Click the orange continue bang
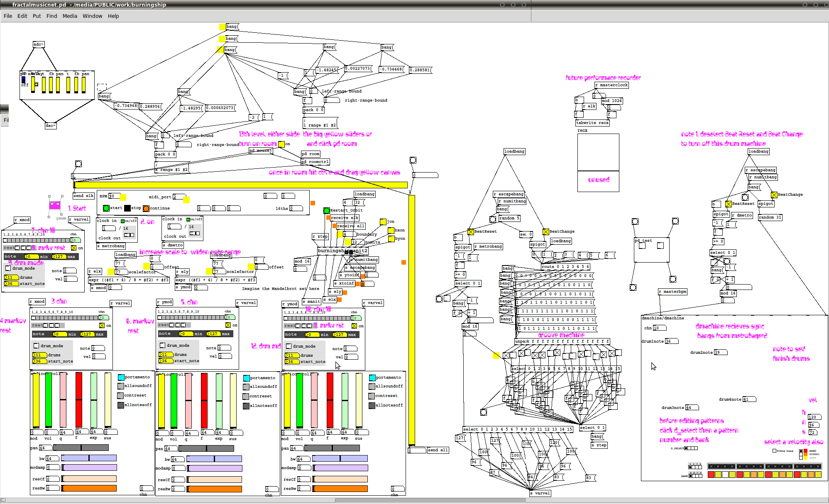829x504 pixels. 146,208
